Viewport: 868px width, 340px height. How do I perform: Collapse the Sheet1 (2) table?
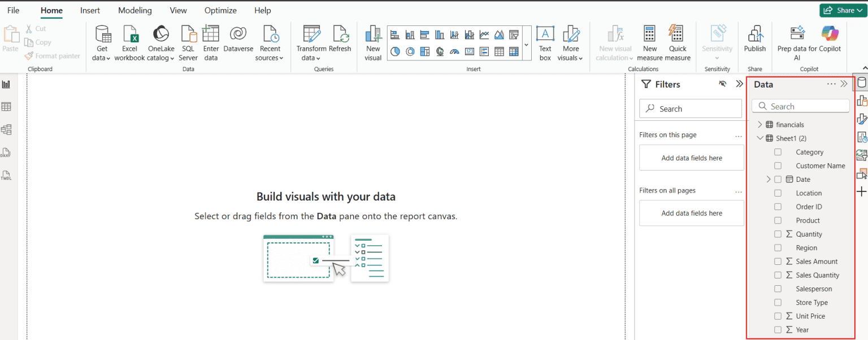click(760, 138)
